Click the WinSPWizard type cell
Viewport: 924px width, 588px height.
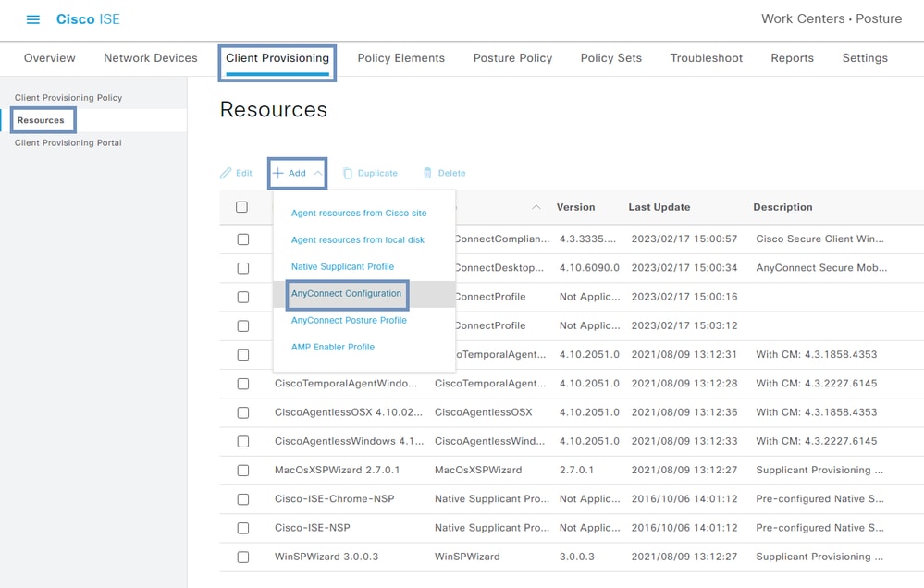467,557
